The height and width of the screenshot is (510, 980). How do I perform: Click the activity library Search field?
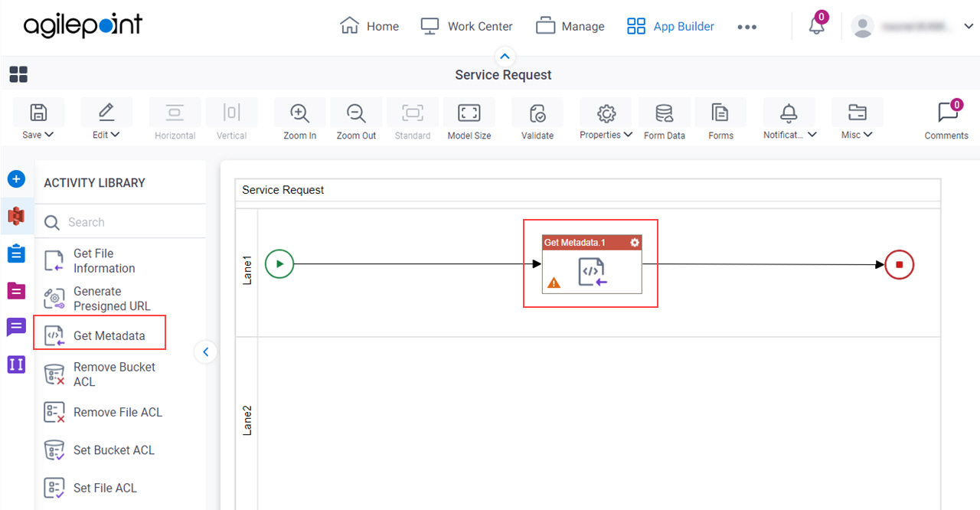point(121,222)
